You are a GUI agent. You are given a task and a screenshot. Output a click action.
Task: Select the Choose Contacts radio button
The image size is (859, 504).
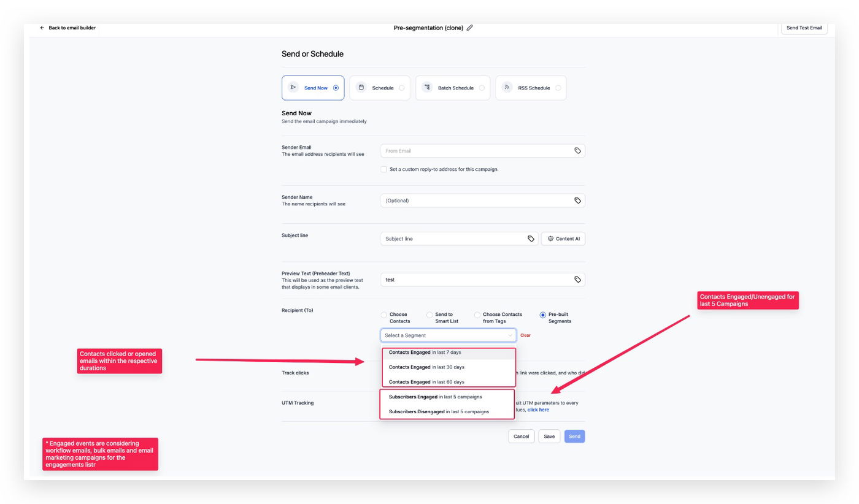[x=384, y=315]
